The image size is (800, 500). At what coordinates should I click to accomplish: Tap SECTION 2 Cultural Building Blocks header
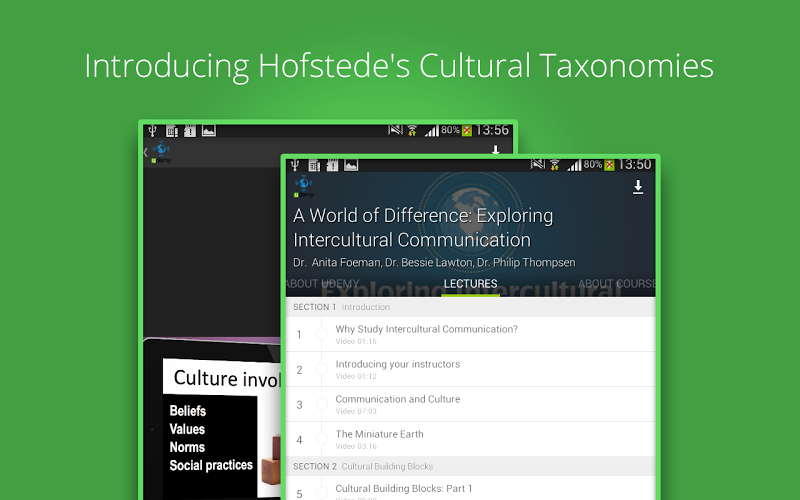(x=470, y=466)
